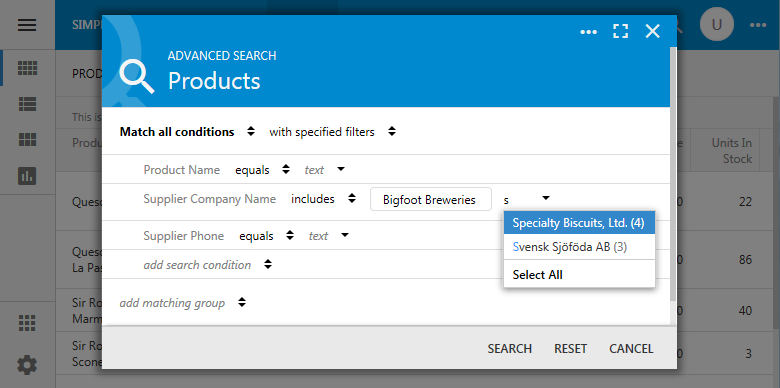Switch to grid view icon in sidebar
780x388 pixels.
(27, 68)
